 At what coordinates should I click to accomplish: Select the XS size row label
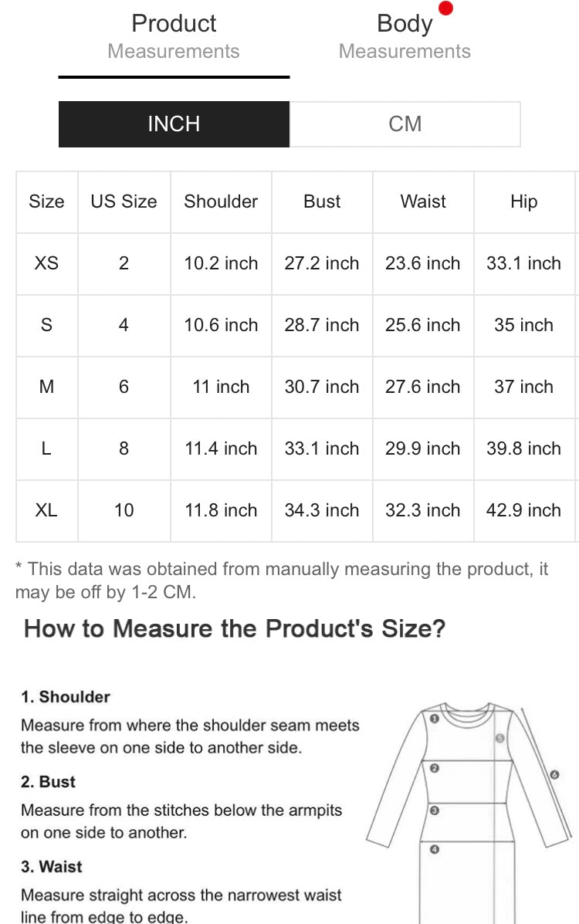click(x=46, y=263)
